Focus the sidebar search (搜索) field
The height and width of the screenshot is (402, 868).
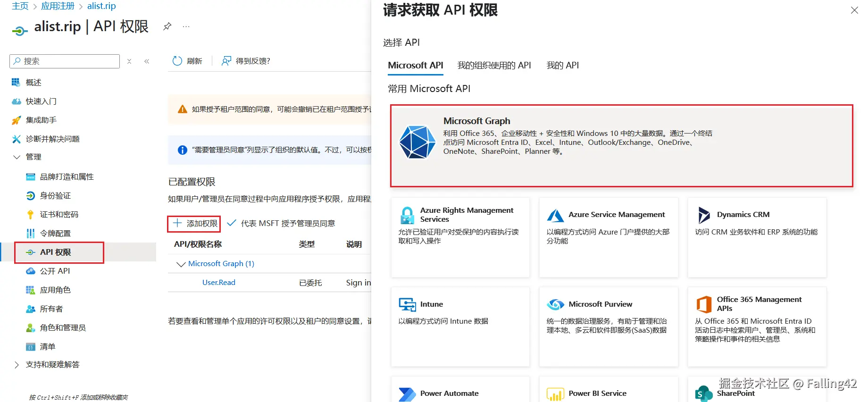tap(65, 61)
